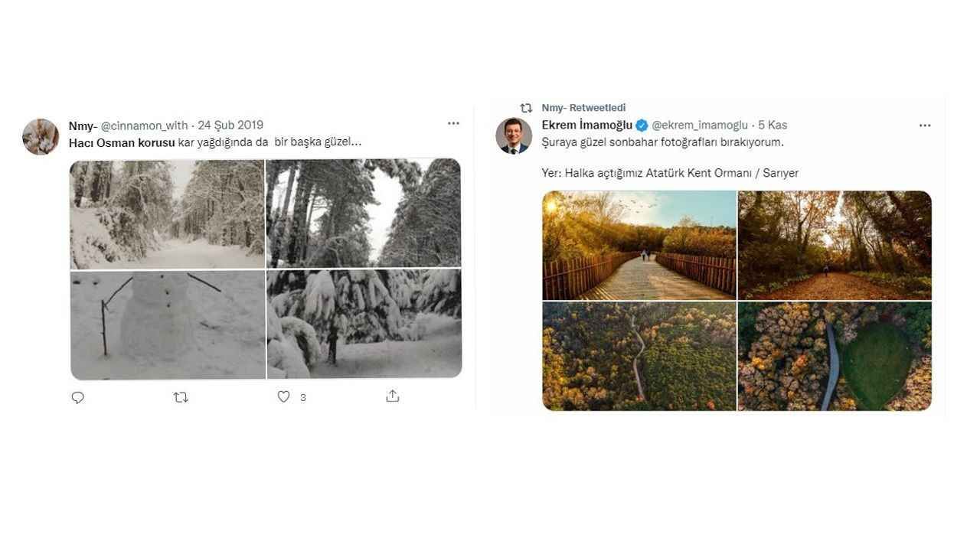Open the aerial heart-shaped clearing photo
Image resolution: width=980 pixels, height=551 pixels.
[x=835, y=356]
